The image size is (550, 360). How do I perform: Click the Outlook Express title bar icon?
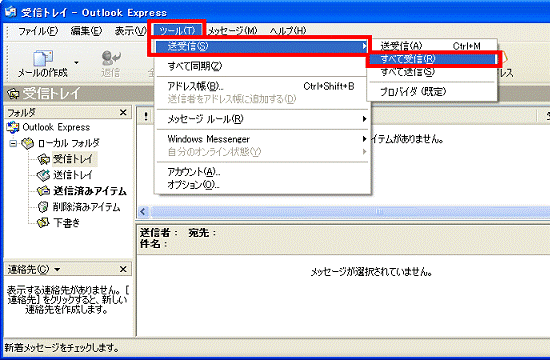point(11,12)
